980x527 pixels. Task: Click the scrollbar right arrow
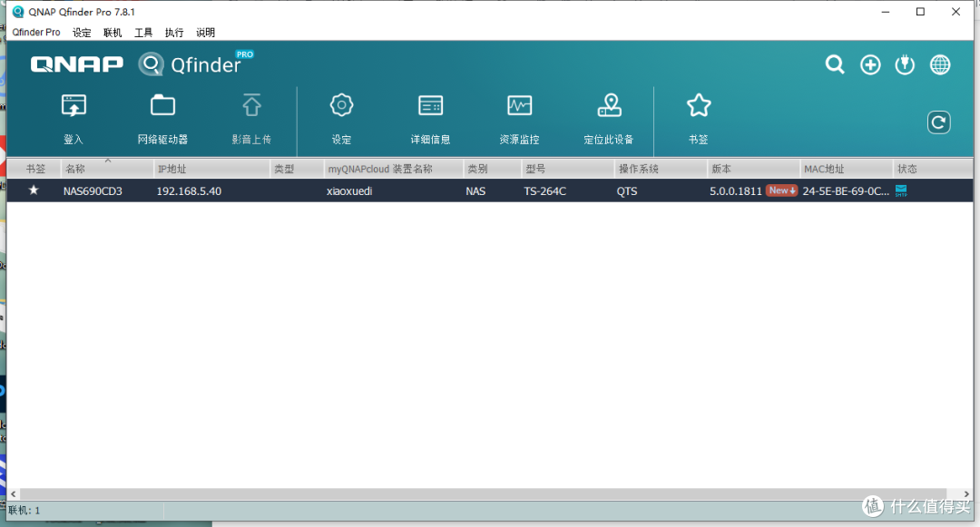[x=966, y=494]
